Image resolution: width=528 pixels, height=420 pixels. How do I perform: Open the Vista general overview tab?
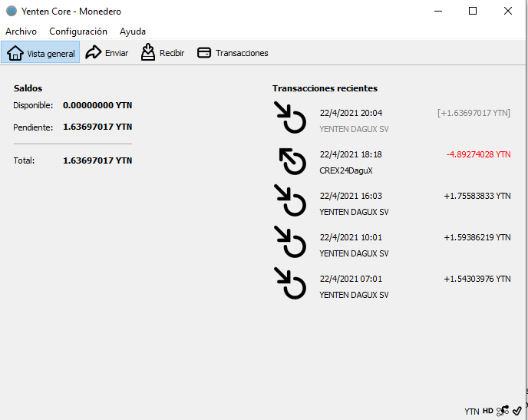(x=42, y=53)
